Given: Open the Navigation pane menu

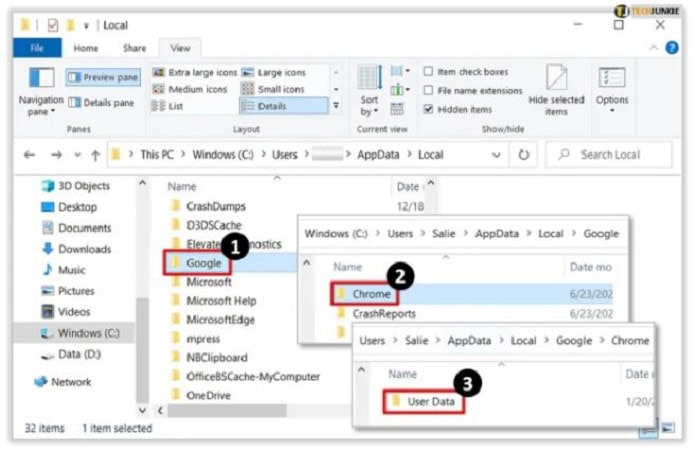Looking at the screenshot, I should tap(41, 91).
